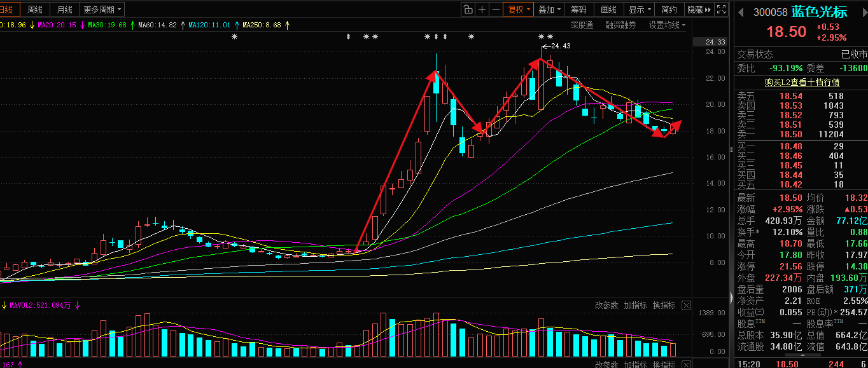Switch to the 周线 weekly tab
This screenshot has height=368, width=868.
35,10
